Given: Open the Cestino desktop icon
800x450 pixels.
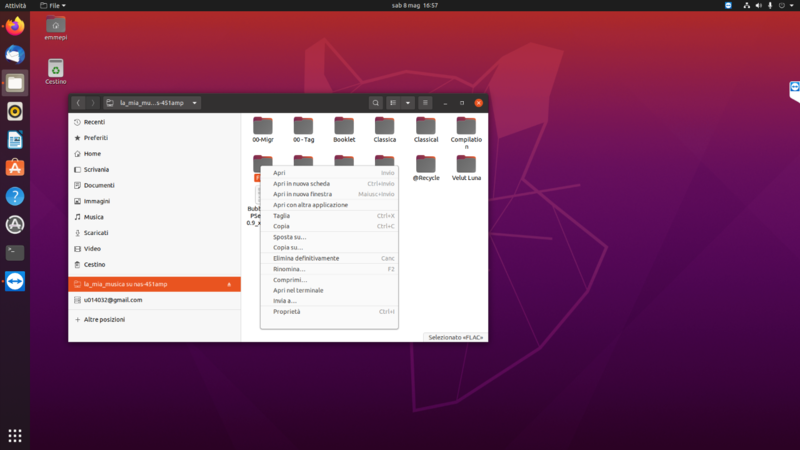Looking at the screenshot, I should pos(56,70).
